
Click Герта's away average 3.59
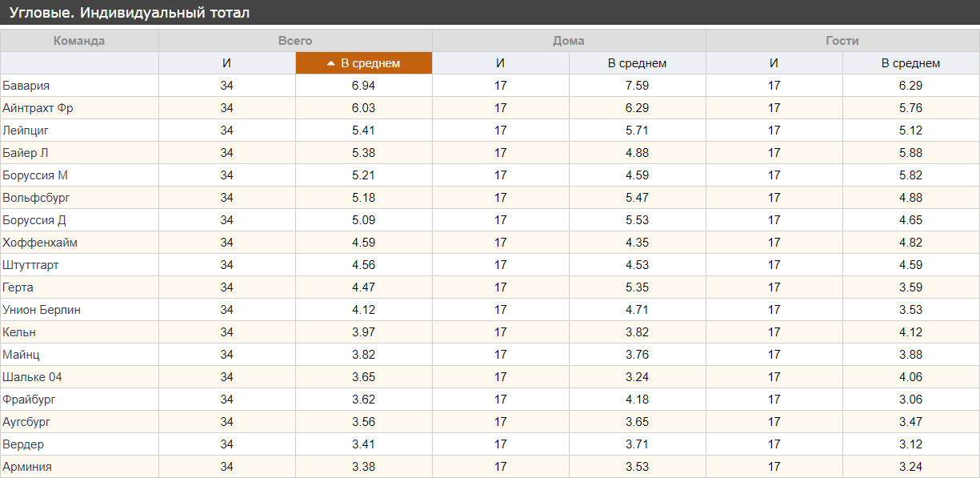tap(911, 287)
